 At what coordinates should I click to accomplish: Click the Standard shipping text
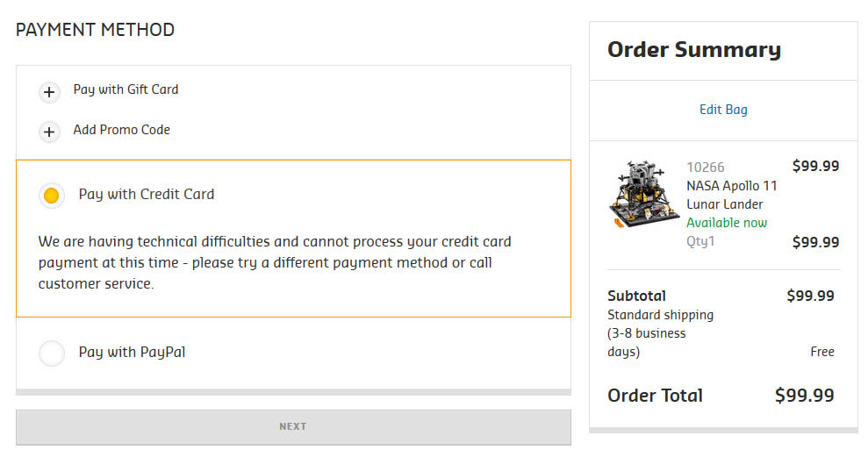660,315
